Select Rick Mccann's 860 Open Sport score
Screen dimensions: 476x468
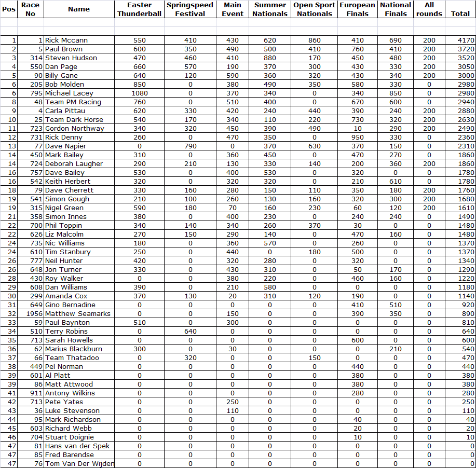314,40
